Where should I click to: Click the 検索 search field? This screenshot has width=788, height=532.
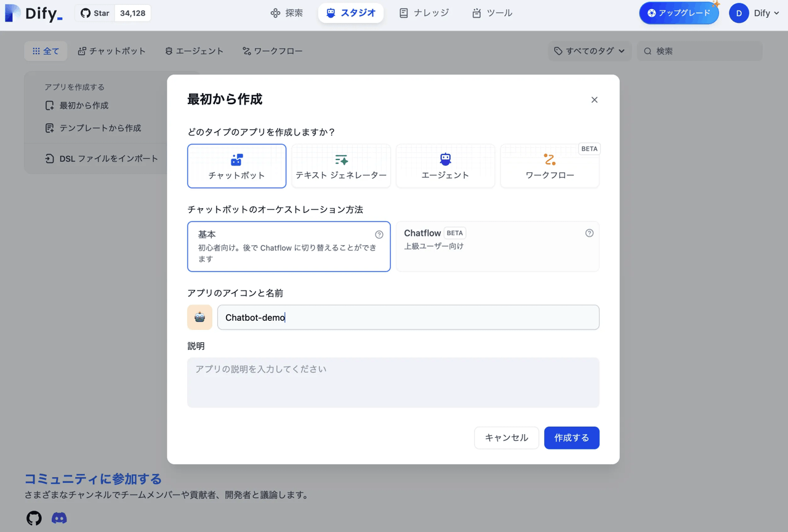700,51
